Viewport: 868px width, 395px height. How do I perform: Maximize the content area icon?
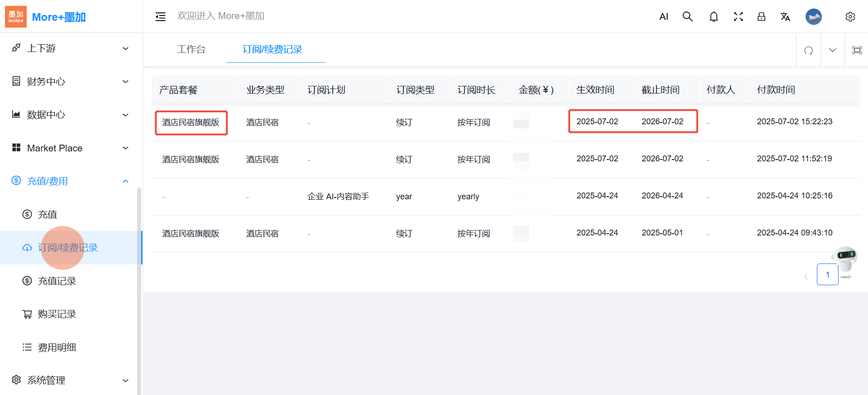pyautogui.click(x=857, y=50)
